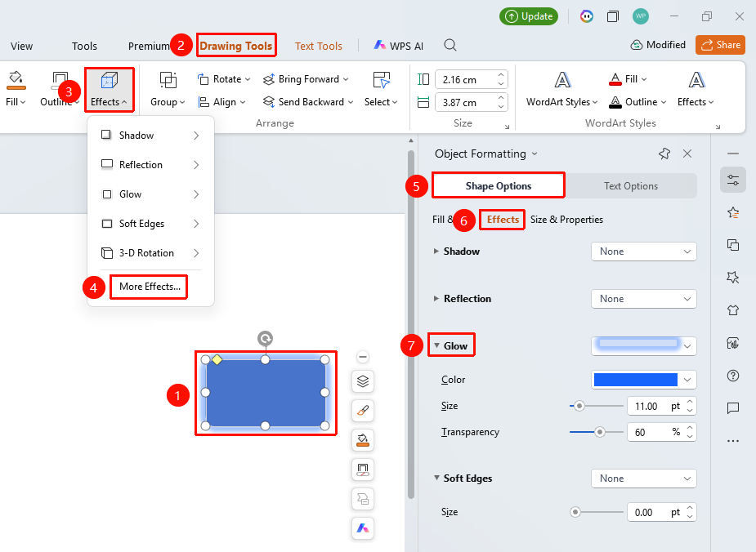Open the Select tool in the ribbon
This screenshot has width=756, height=552.
(381, 89)
